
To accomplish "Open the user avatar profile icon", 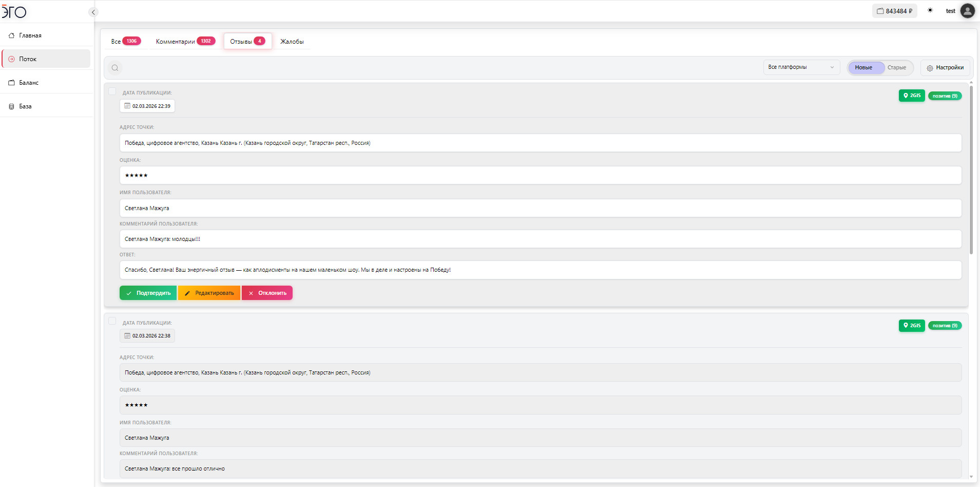I will pos(967,11).
